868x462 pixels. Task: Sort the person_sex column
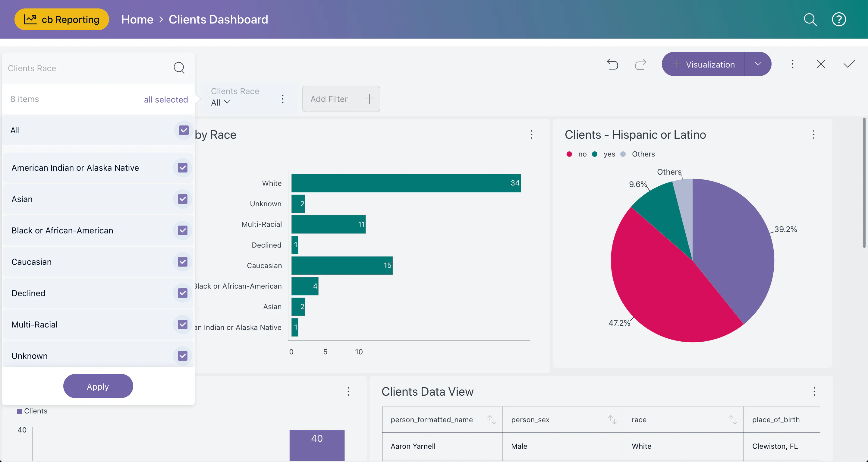pyautogui.click(x=612, y=419)
